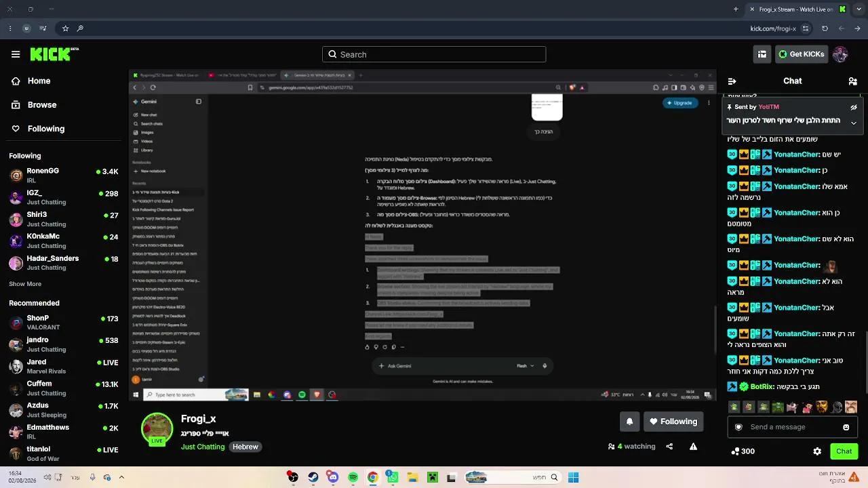The width and height of the screenshot is (868, 488).
Task: Open Home in the Kick sidebar
Action: (x=31, y=81)
